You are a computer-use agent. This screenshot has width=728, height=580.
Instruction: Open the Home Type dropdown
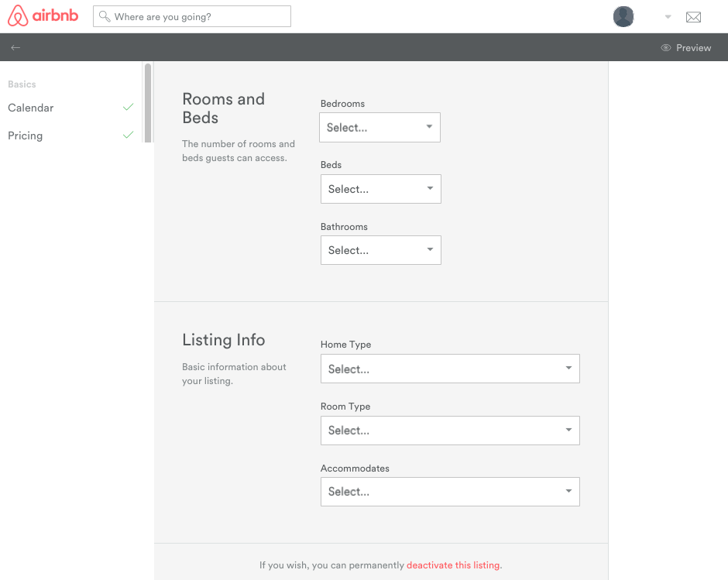(450, 369)
